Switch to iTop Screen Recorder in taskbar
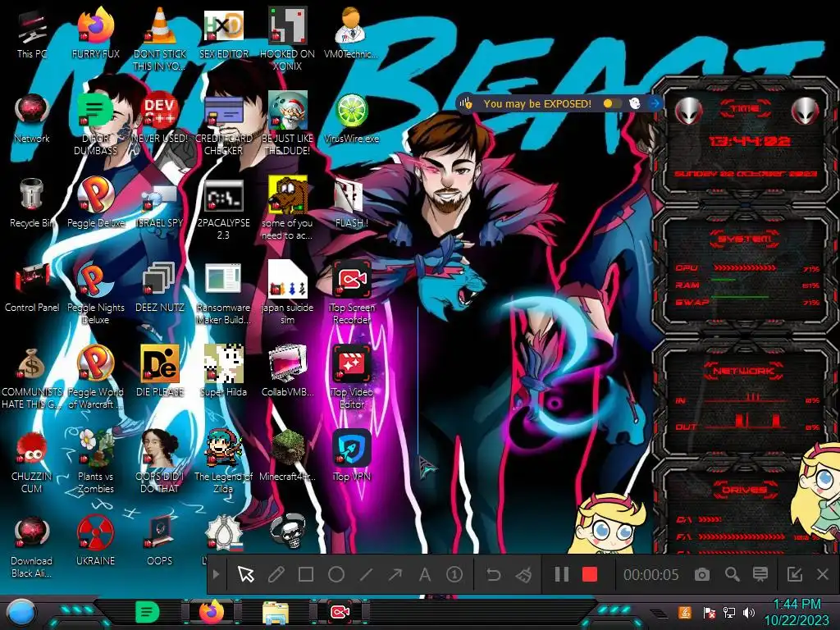Image resolution: width=840 pixels, height=630 pixels. pyautogui.click(x=339, y=612)
